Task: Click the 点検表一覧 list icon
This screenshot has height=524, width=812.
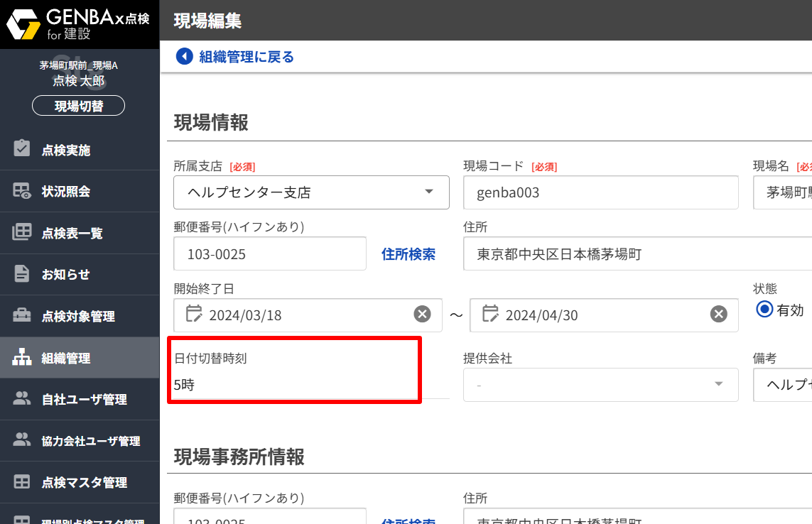Action: [22, 232]
